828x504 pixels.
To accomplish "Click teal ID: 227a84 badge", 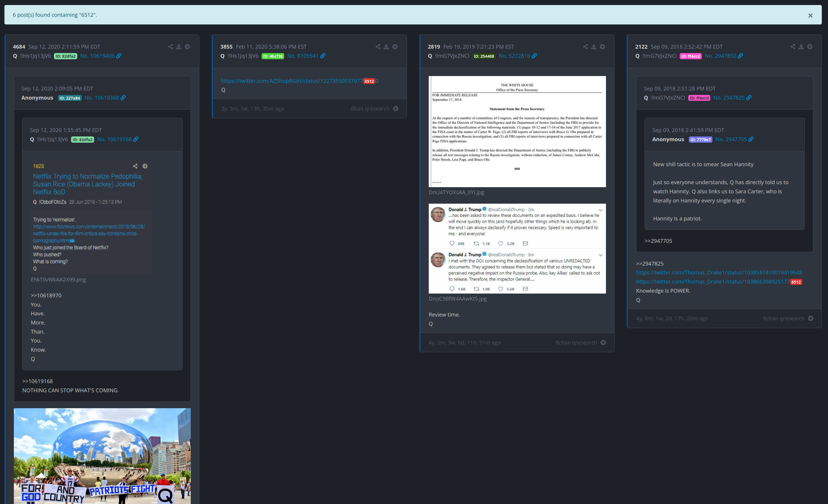I will coord(70,98).
